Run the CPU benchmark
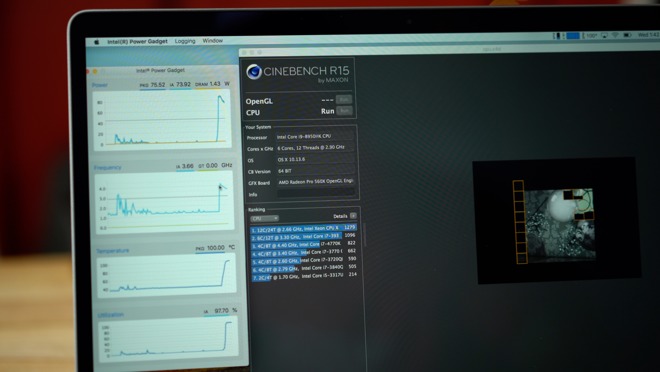660x372 pixels. pos(344,111)
